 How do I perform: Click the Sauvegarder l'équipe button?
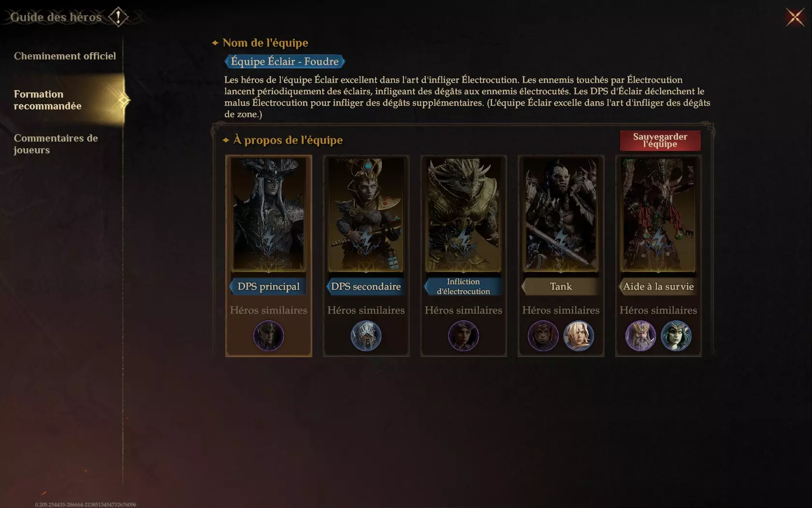tap(660, 140)
